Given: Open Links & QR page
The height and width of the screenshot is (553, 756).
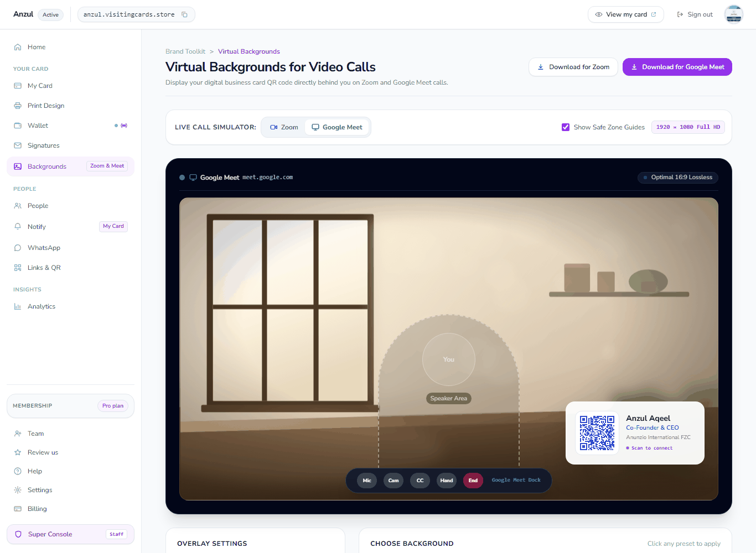Looking at the screenshot, I should click(70, 268).
